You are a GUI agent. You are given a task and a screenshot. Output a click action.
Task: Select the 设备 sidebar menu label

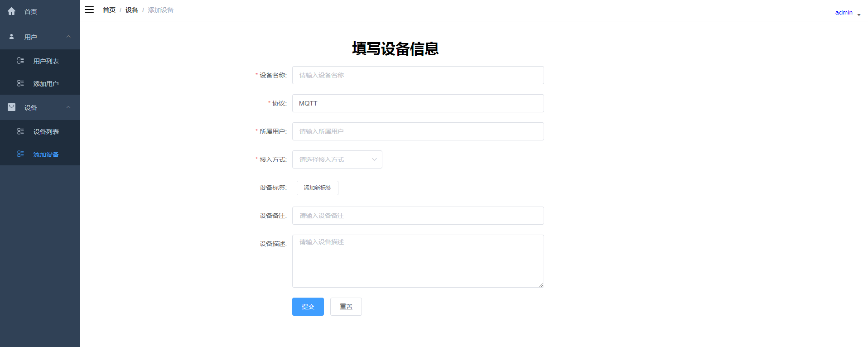(x=31, y=108)
